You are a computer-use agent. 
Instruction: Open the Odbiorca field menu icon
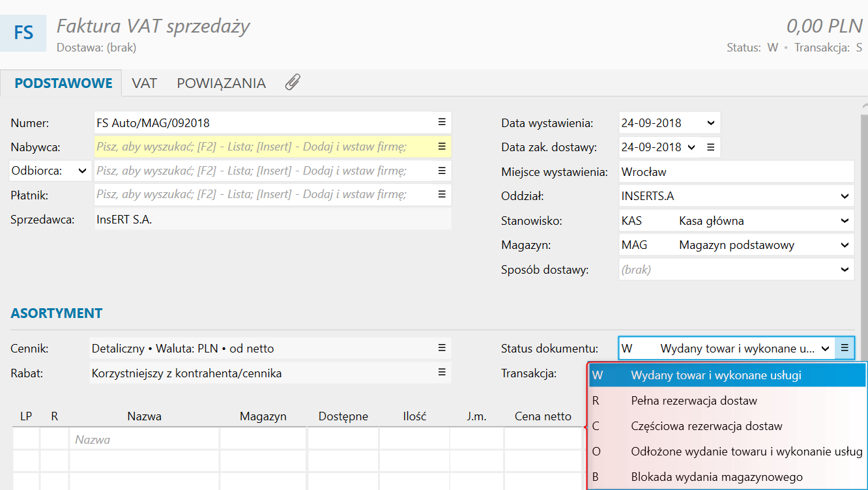[x=441, y=171]
